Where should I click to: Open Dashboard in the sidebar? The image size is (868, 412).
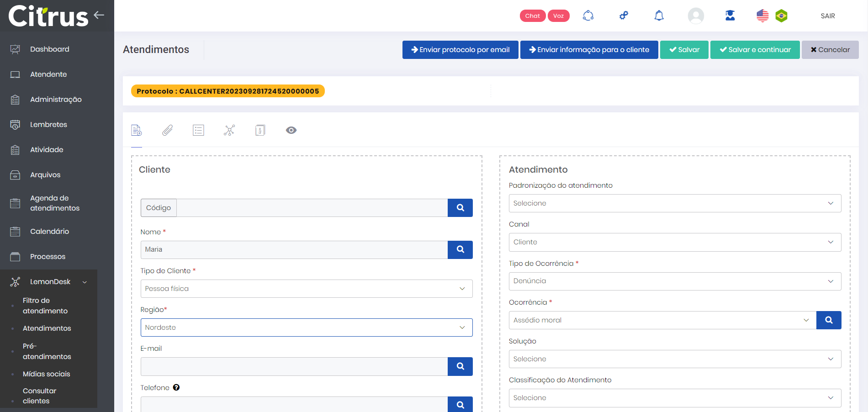[49, 49]
